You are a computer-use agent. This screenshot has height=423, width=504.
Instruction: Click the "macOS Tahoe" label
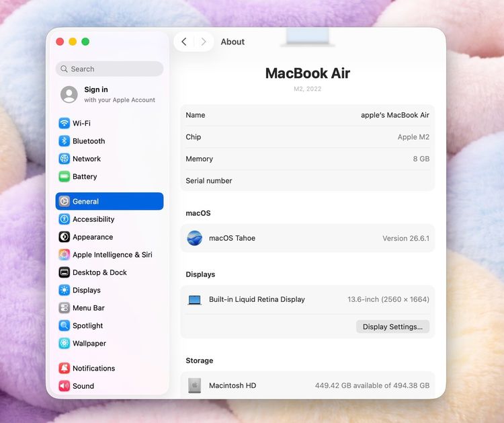coord(232,238)
